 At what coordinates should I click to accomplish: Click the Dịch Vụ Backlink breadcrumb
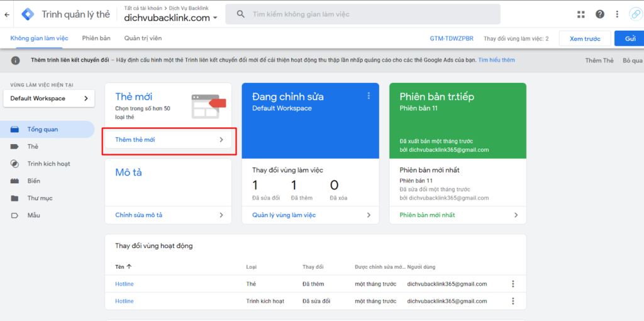coord(189,8)
